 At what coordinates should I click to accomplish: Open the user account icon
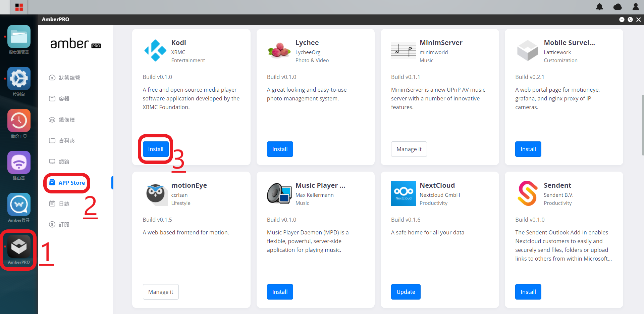click(635, 7)
